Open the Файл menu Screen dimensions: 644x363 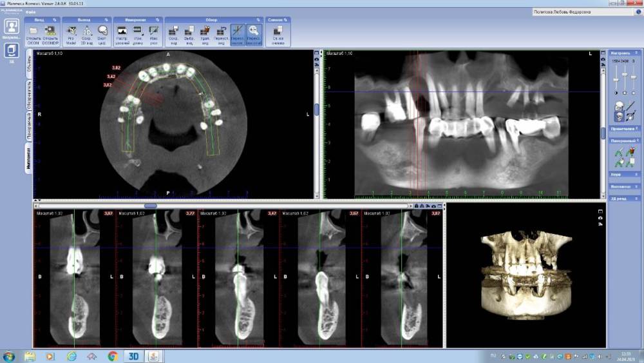pos(30,13)
